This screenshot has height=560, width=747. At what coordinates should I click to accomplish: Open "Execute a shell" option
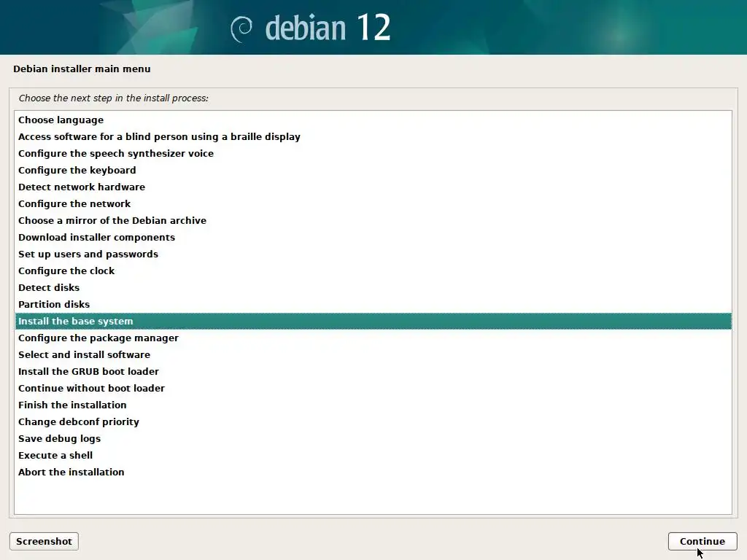(373, 455)
